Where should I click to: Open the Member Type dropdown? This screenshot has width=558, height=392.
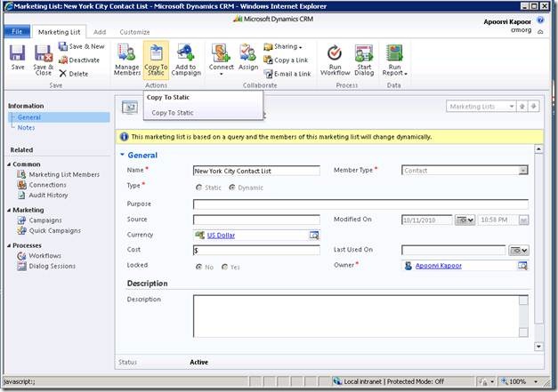(523, 171)
